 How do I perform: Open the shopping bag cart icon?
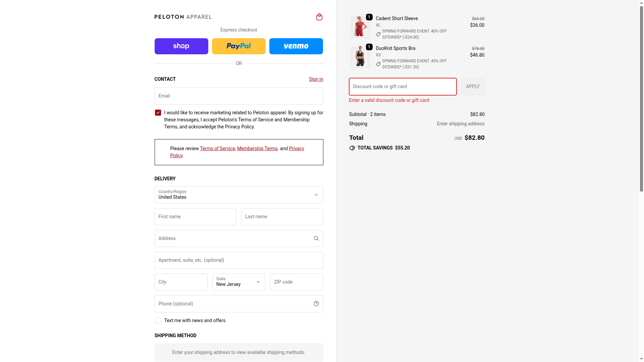[x=319, y=17]
